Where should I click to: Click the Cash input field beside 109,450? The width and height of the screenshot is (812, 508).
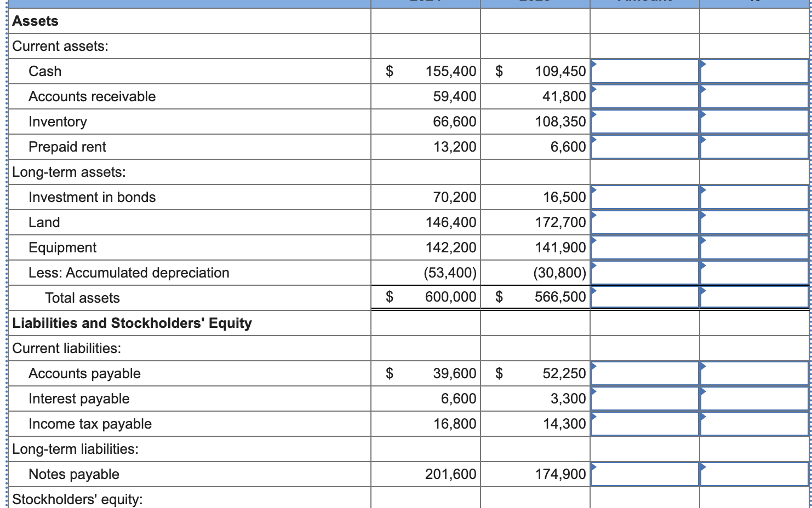pos(645,71)
